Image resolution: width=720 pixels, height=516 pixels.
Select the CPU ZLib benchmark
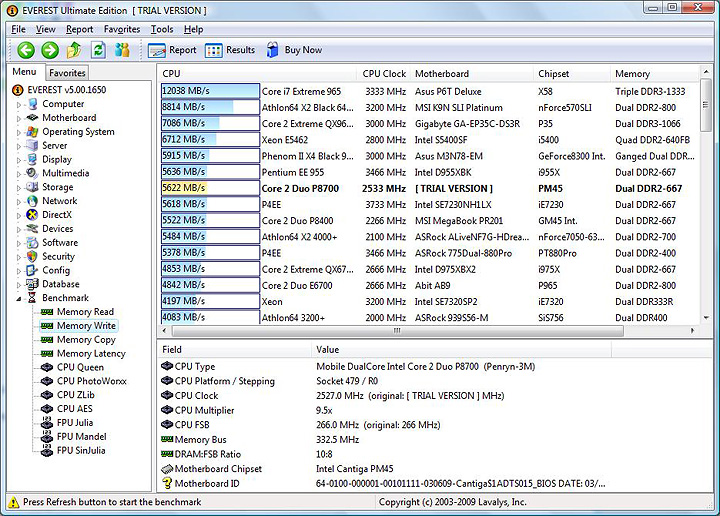click(x=76, y=395)
